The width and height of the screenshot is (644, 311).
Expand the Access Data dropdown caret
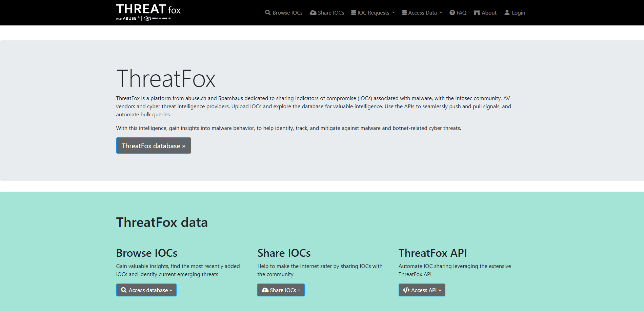tap(441, 13)
